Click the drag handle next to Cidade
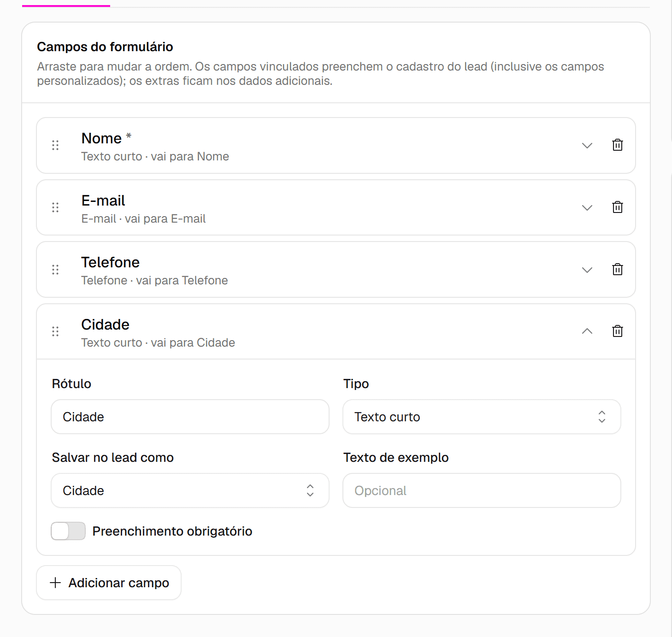The image size is (672, 637). pyautogui.click(x=55, y=331)
